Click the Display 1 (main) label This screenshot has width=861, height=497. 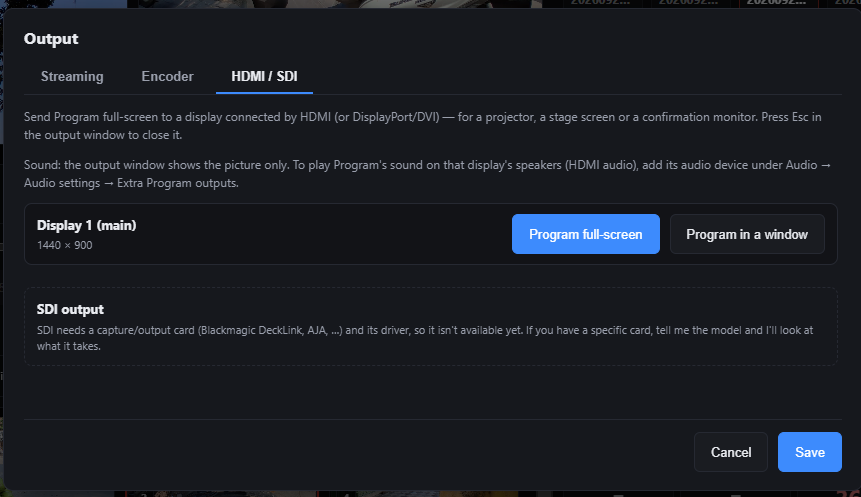pyautogui.click(x=86, y=225)
